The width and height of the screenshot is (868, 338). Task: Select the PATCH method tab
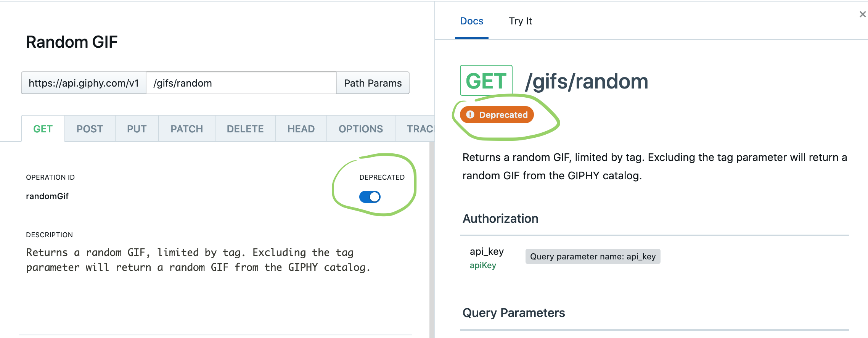(186, 129)
